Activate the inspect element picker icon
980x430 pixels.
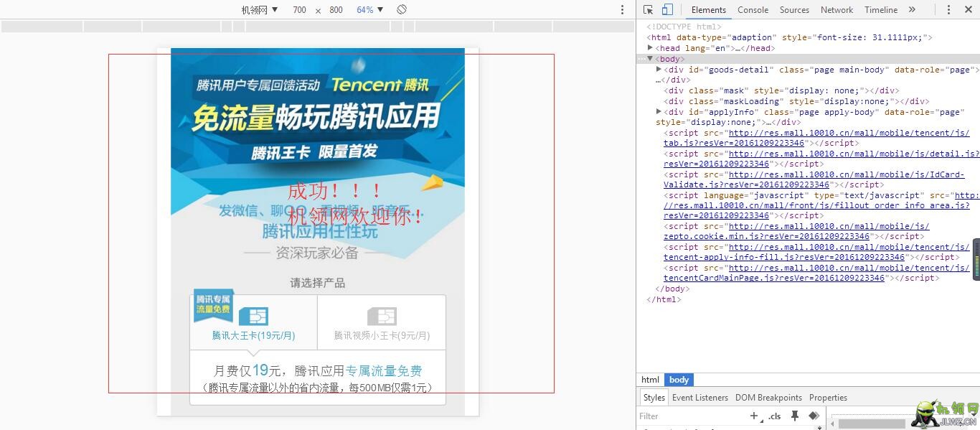tap(649, 10)
